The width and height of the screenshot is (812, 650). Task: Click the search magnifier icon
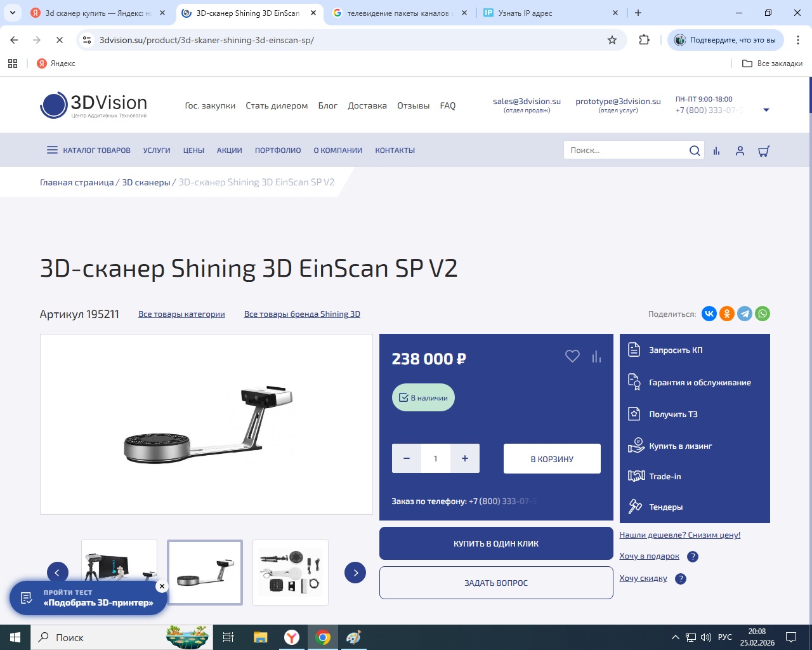[x=695, y=150]
